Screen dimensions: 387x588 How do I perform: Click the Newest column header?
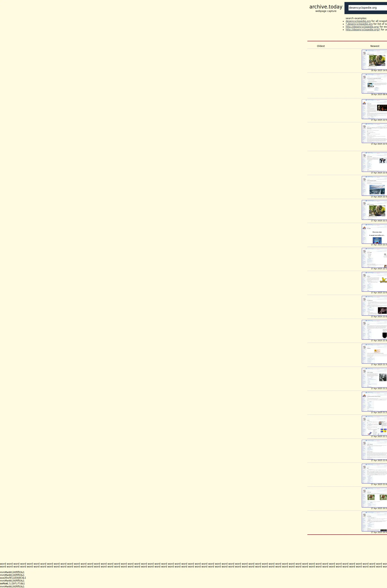click(375, 46)
